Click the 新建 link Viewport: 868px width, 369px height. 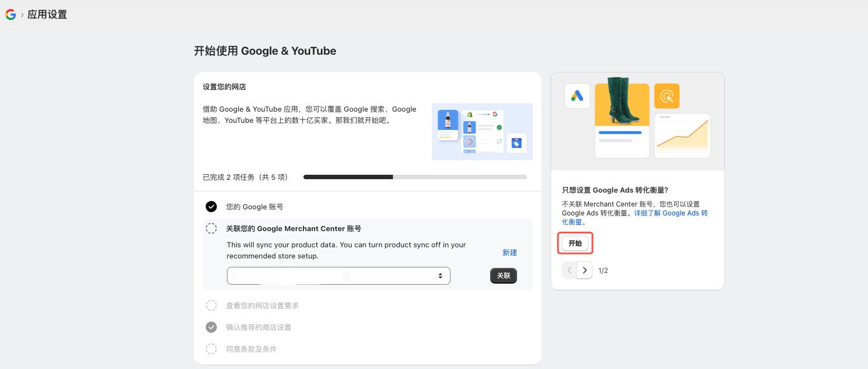pyautogui.click(x=510, y=253)
